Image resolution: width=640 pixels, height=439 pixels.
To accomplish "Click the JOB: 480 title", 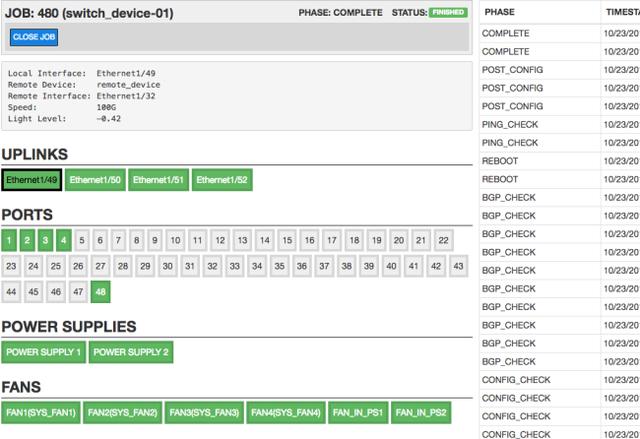I will click(x=89, y=13).
